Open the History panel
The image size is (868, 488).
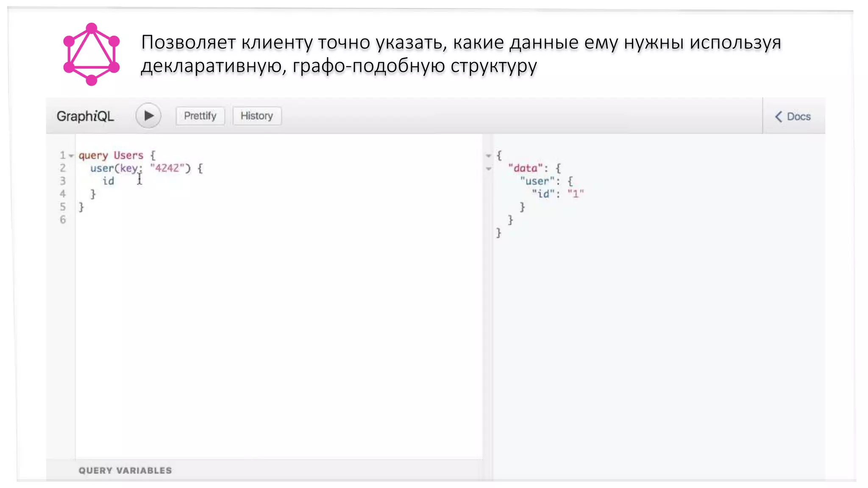pos(257,116)
